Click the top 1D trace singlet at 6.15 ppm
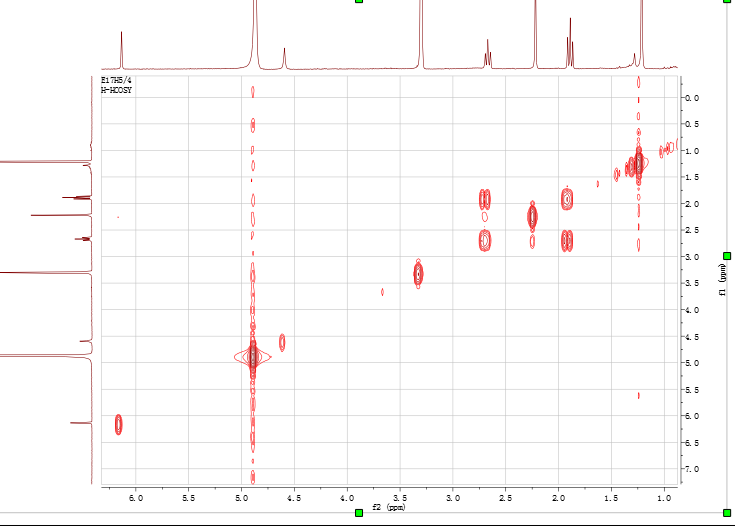The width and height of the screenshot is (735, 526). pyautogui.click(x=121, y=50)
